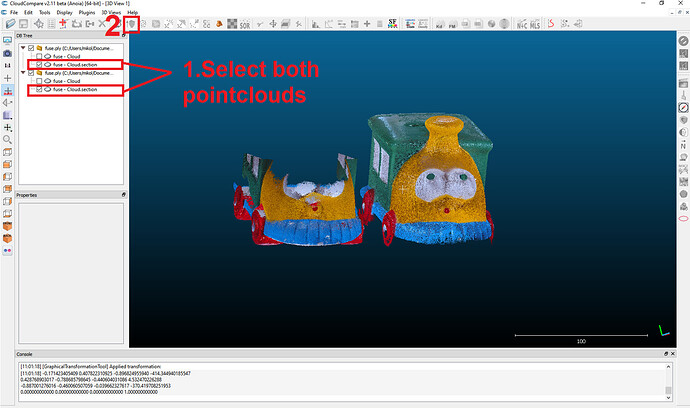Toggle checkbox of first fuse - Cloud.section

39,64
